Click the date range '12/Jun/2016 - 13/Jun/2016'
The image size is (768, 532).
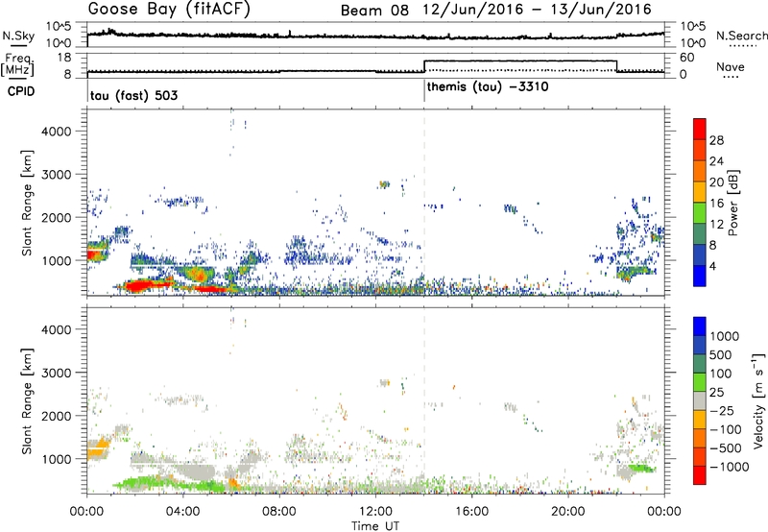click(x=538, y=10)
